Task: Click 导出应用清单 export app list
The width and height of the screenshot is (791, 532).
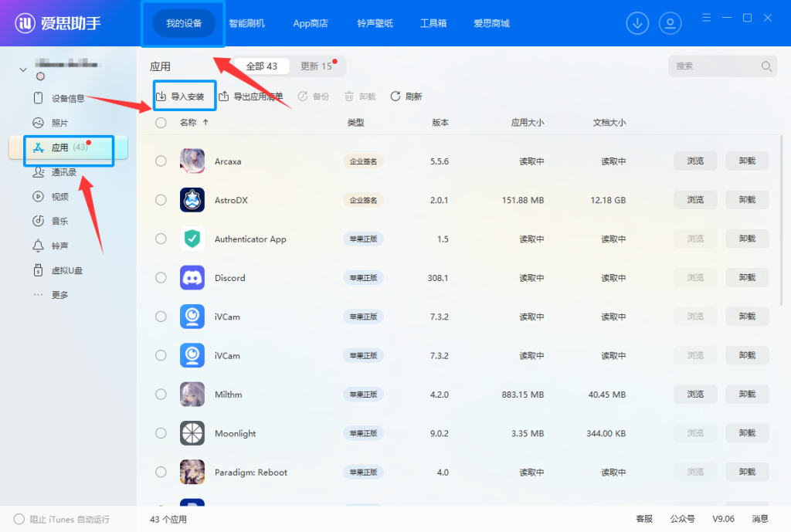Action: (251, 97)
